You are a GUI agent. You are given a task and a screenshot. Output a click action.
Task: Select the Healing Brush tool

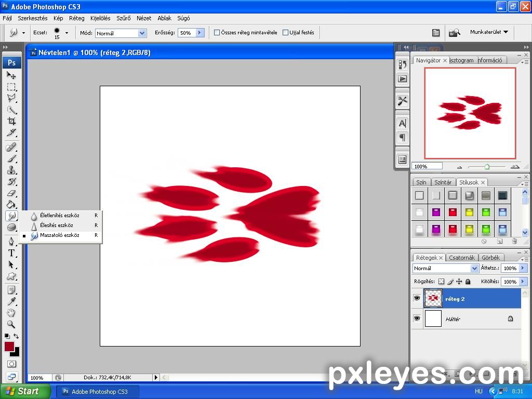click(x=11, y=147)
